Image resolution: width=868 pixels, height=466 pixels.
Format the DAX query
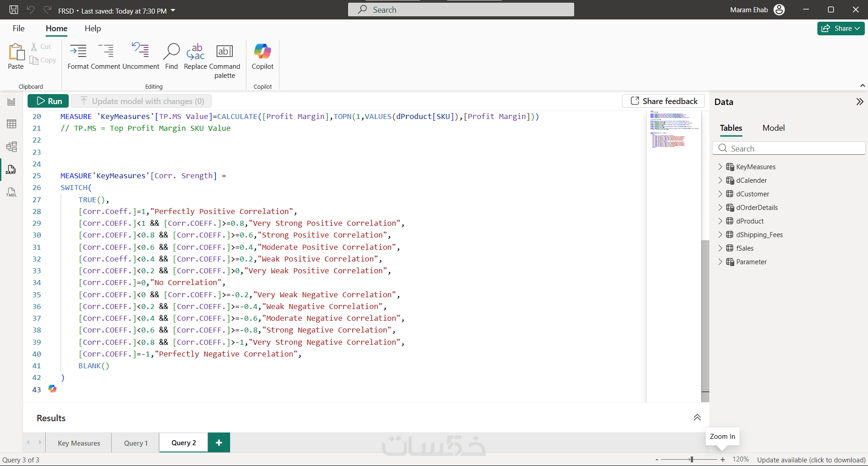pos(78,57)
